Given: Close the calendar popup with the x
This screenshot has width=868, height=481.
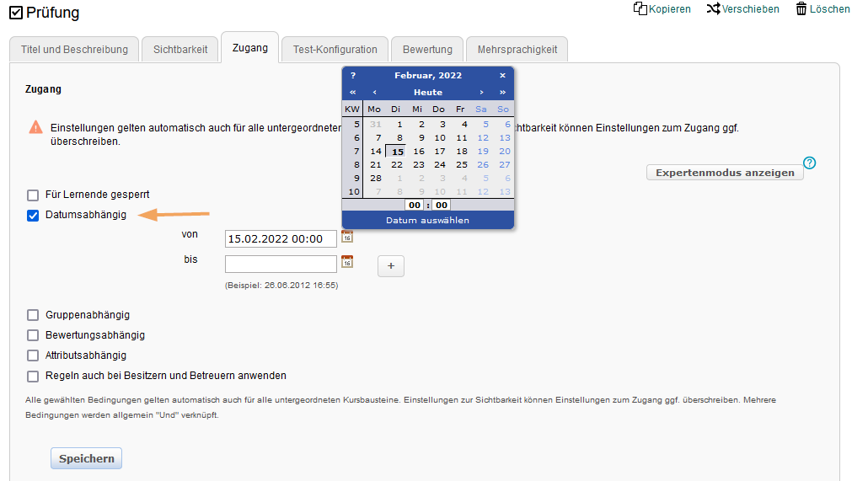Looking at the screenshot, I should click(502, 75).
